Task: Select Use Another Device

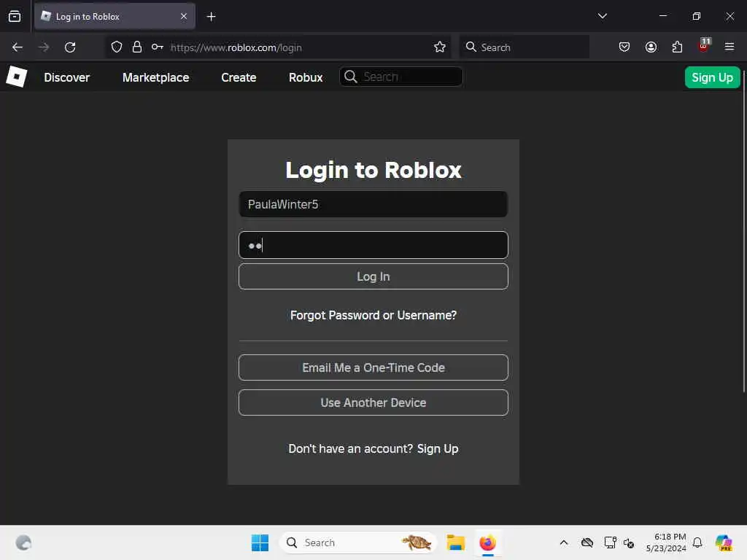Action: (373, 402)
